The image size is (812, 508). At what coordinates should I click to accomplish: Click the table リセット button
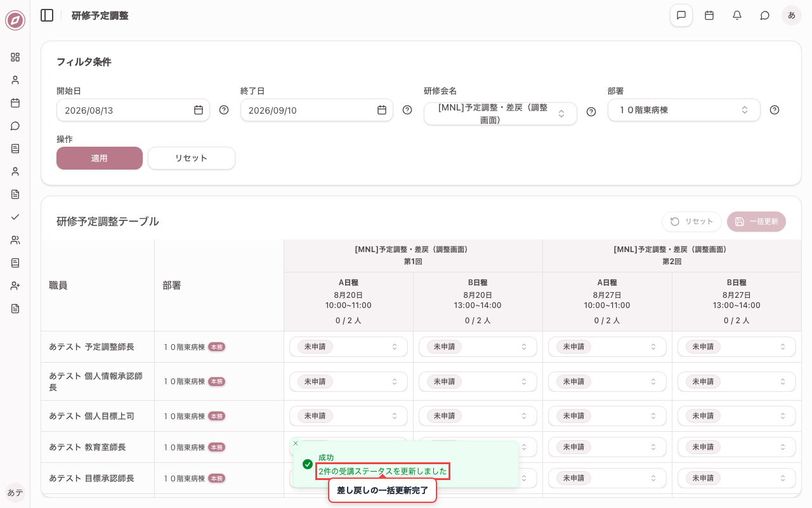(691, 222)
